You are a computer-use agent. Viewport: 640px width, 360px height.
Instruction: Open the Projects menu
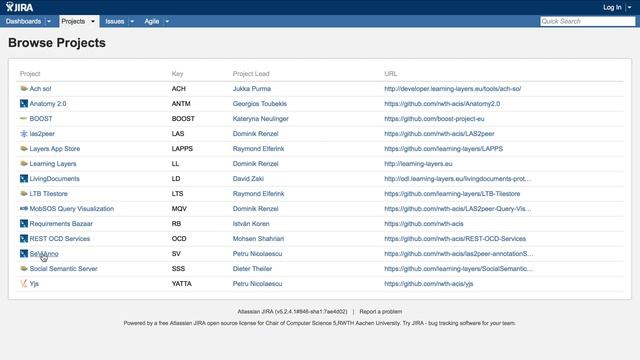(73, 21)
